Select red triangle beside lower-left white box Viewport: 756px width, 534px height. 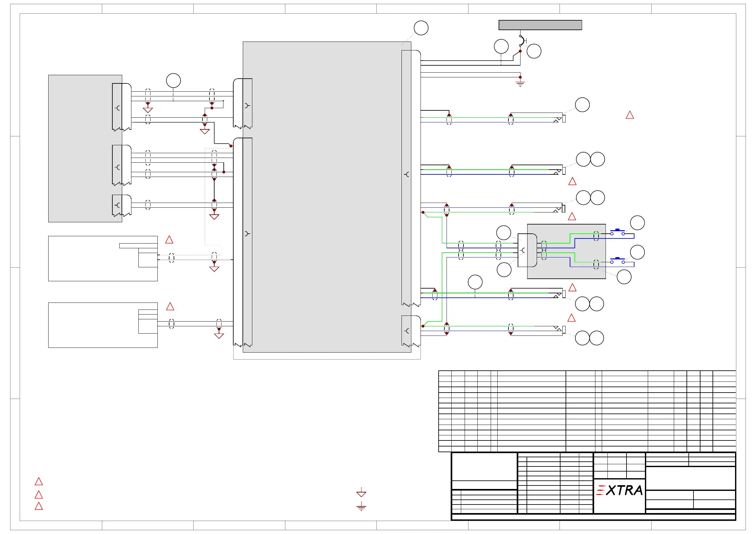tap(170, 306)
